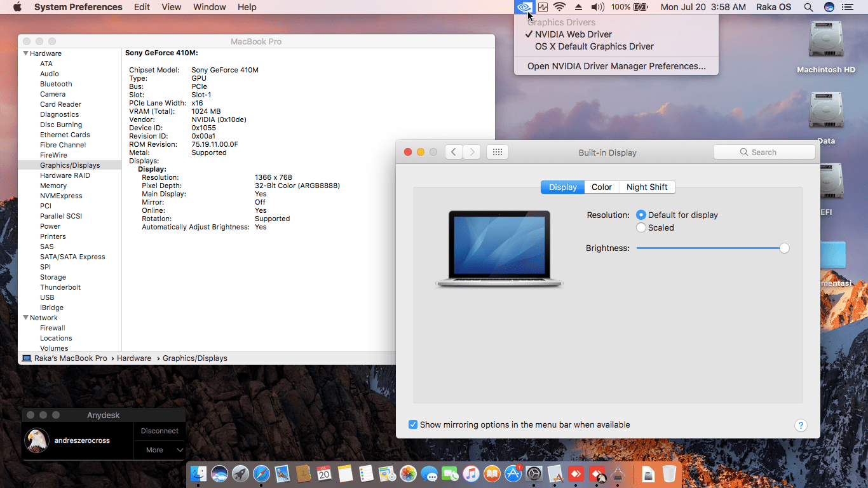Image resolution: width=868 pixels, height=488 pixels.
Task: Open NVIDIA Driver Manager Preferences
Action: click(x=616, y=66)
